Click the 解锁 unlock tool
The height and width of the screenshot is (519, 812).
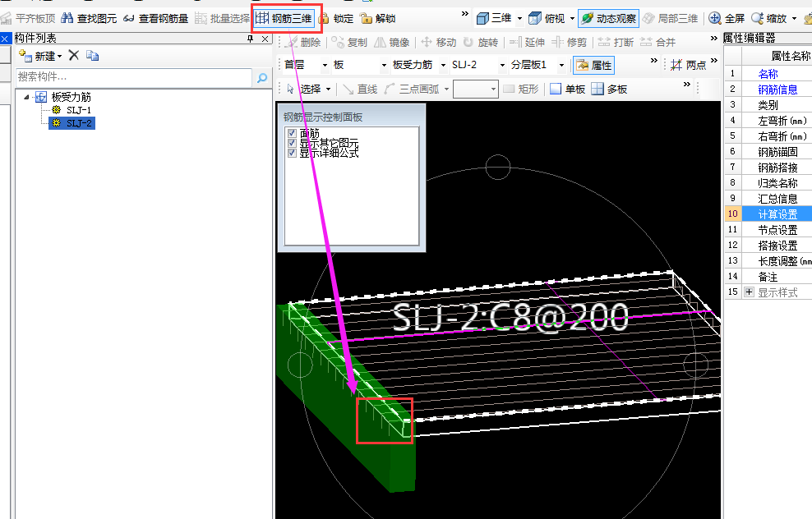coord(377,19)
